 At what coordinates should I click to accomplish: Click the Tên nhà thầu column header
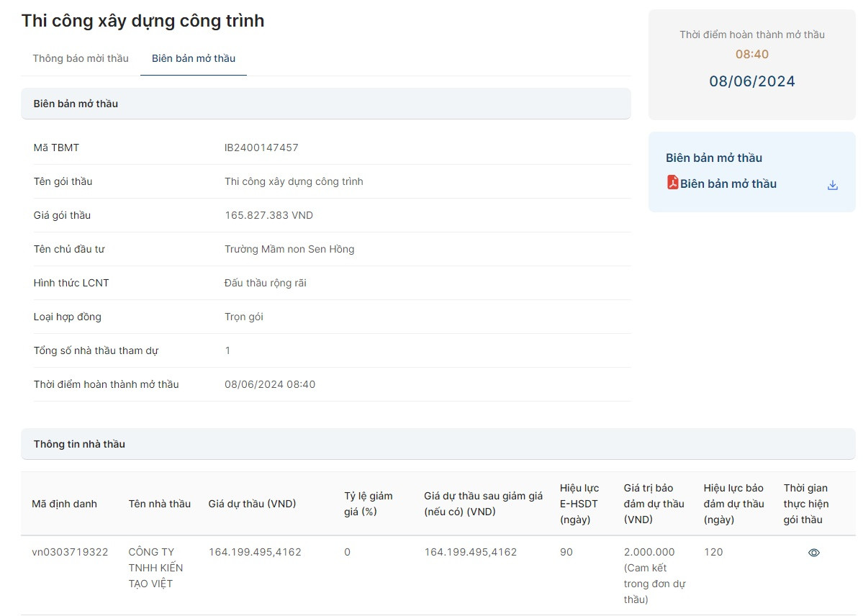(159, 504)
